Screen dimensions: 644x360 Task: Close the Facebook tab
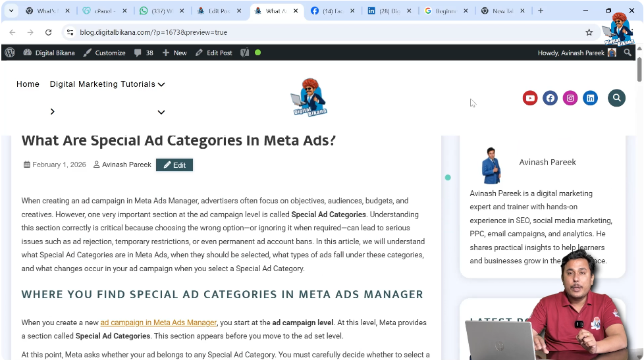tap(352, 11)
